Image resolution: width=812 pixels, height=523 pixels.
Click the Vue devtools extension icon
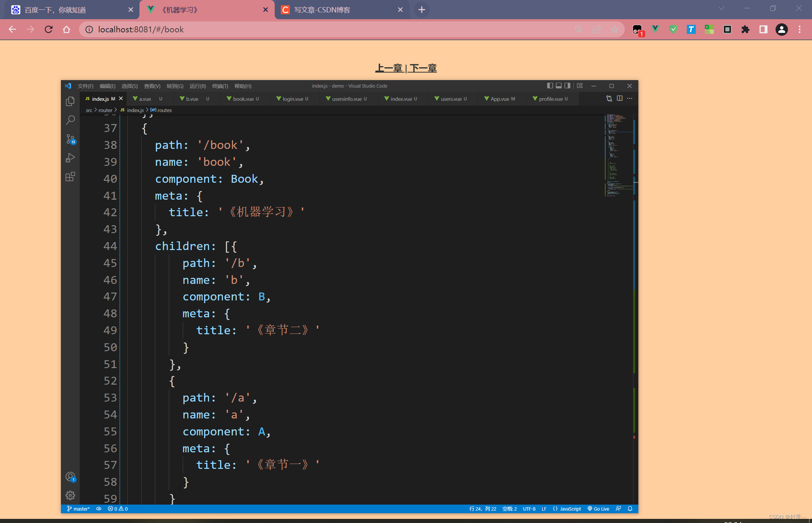tap(655, 29)
